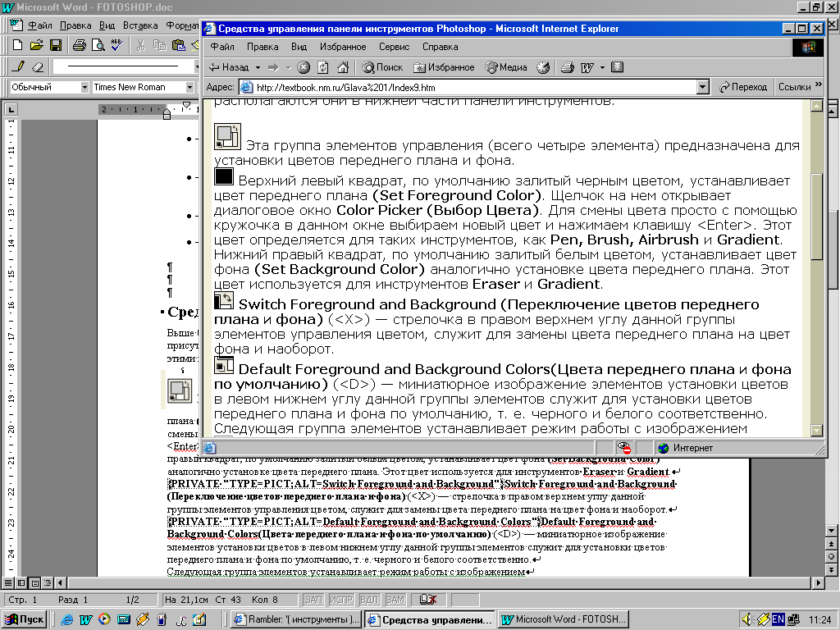Click the Медиа toolbar button
840x630 pixels.
[506, 67]
